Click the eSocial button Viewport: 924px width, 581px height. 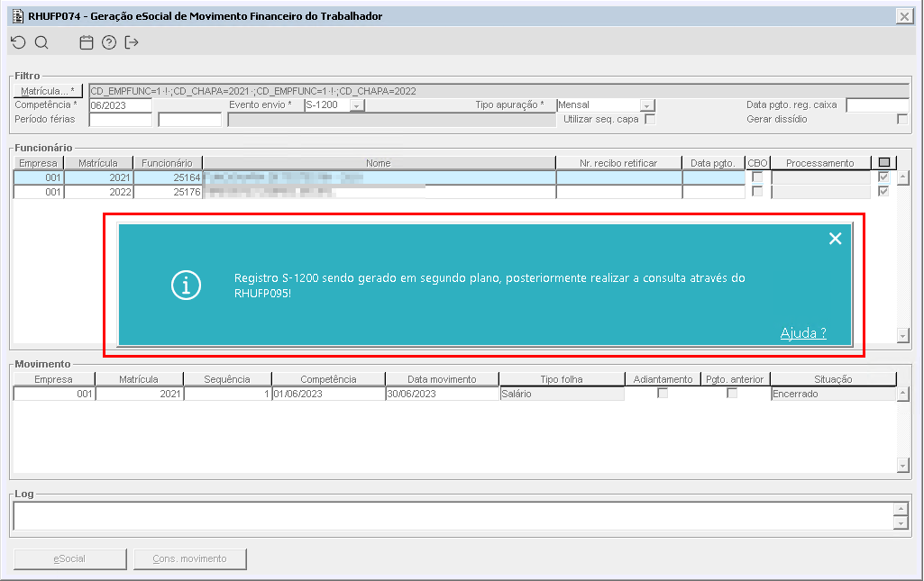point(70,559)
